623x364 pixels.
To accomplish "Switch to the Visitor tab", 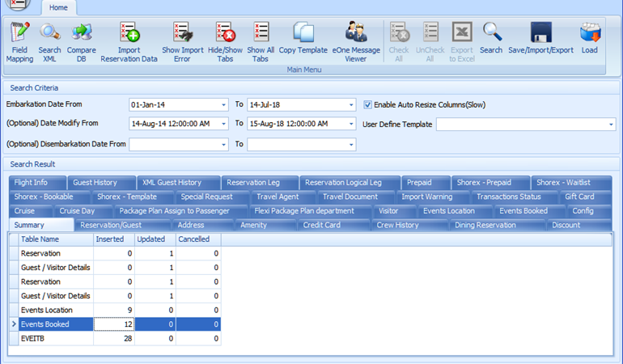I will click(395, 211).
